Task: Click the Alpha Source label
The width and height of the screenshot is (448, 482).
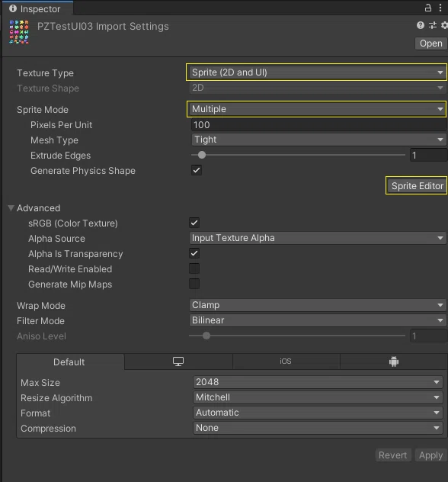Action: click(56, 239)
